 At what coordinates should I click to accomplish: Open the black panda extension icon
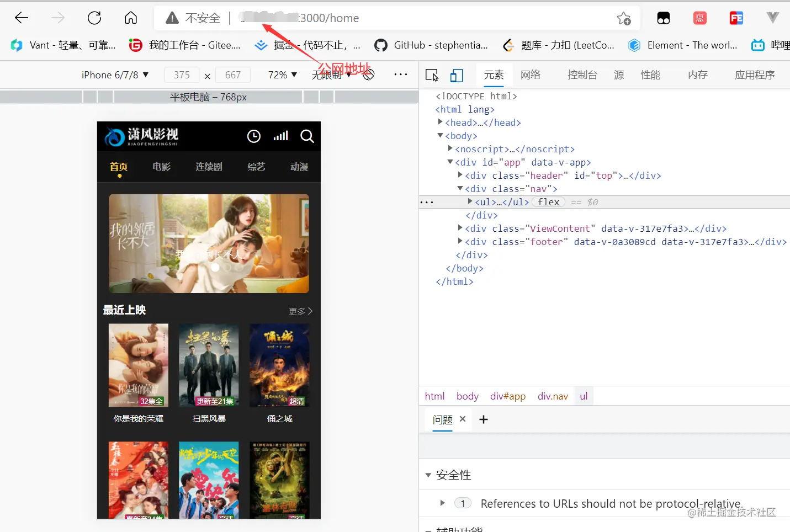[664, 18]
